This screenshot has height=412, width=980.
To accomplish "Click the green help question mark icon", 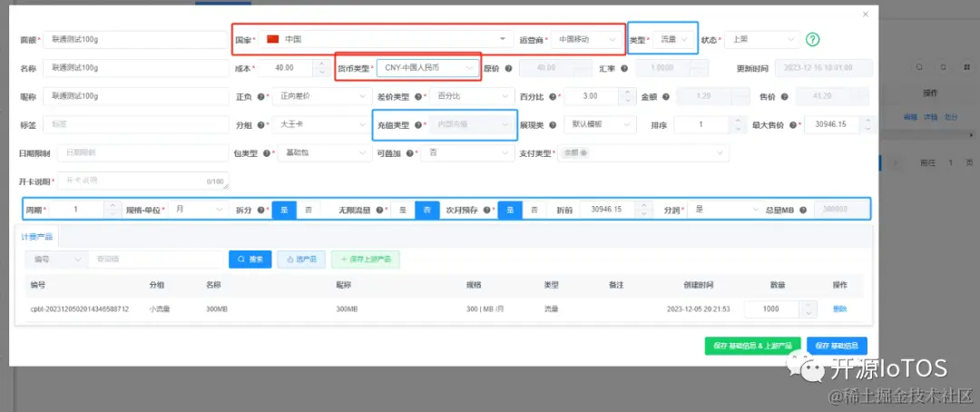I will (812, 39).
